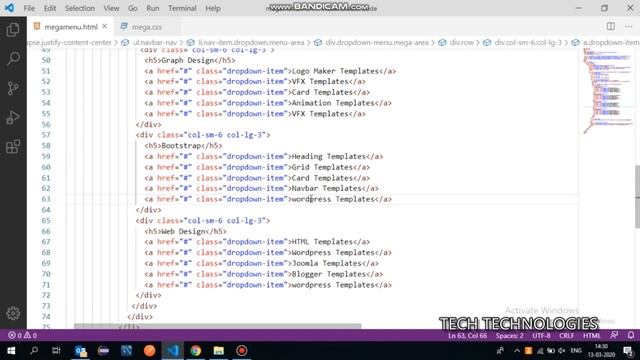Open the Edit menu
This screenshot has width=640, height=360.
[50, 8]
